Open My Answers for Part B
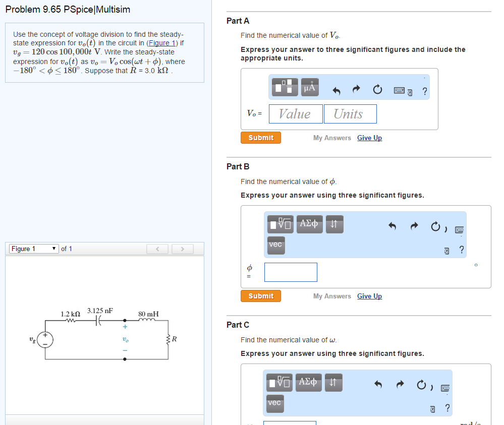 (x=332, y=296)
